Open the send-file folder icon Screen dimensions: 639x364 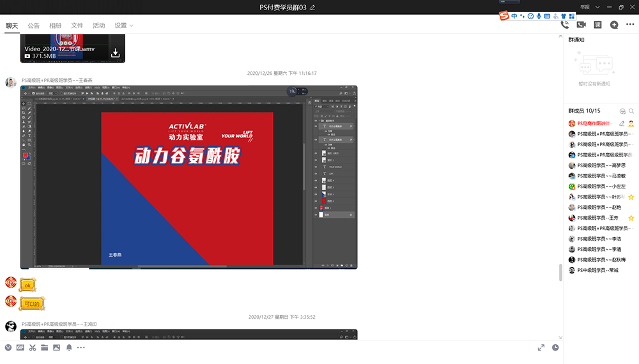click(x=45, y=347)
